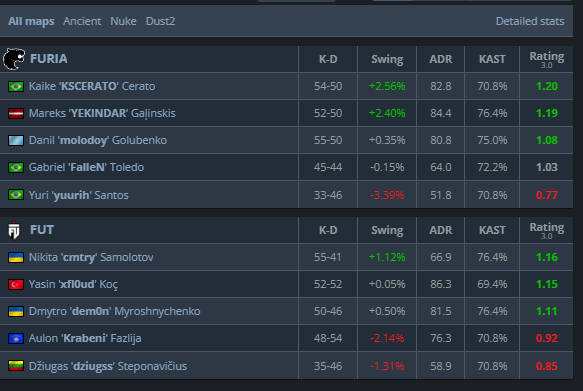Click the FUT team name
This screenshot has width=583, height=391.
(42, 230)
